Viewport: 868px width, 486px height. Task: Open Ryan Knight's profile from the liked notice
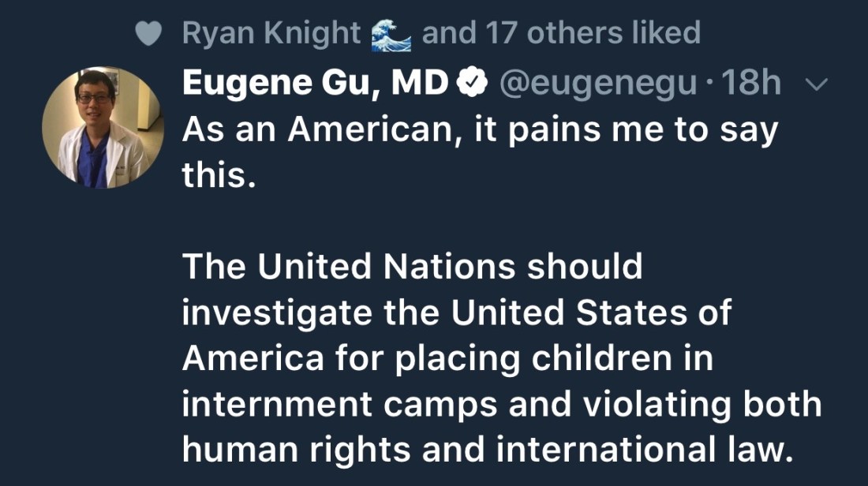pos(271,33)
